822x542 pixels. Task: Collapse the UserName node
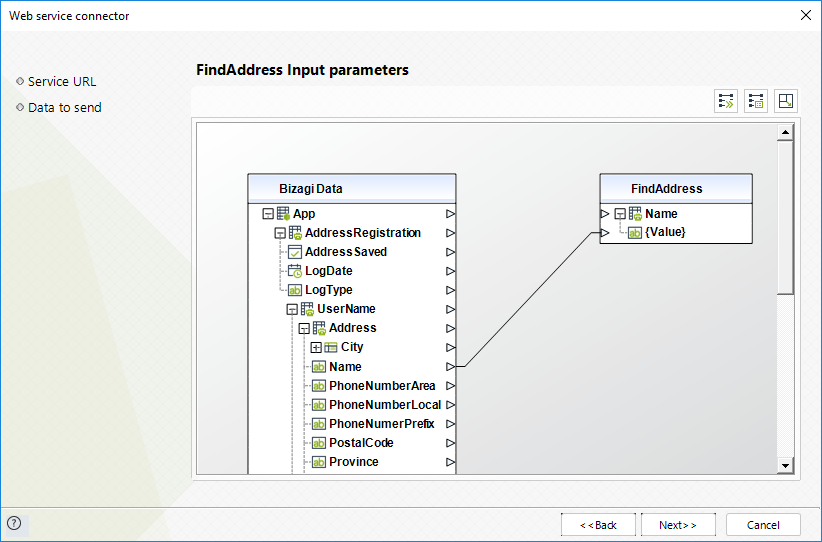292,309
